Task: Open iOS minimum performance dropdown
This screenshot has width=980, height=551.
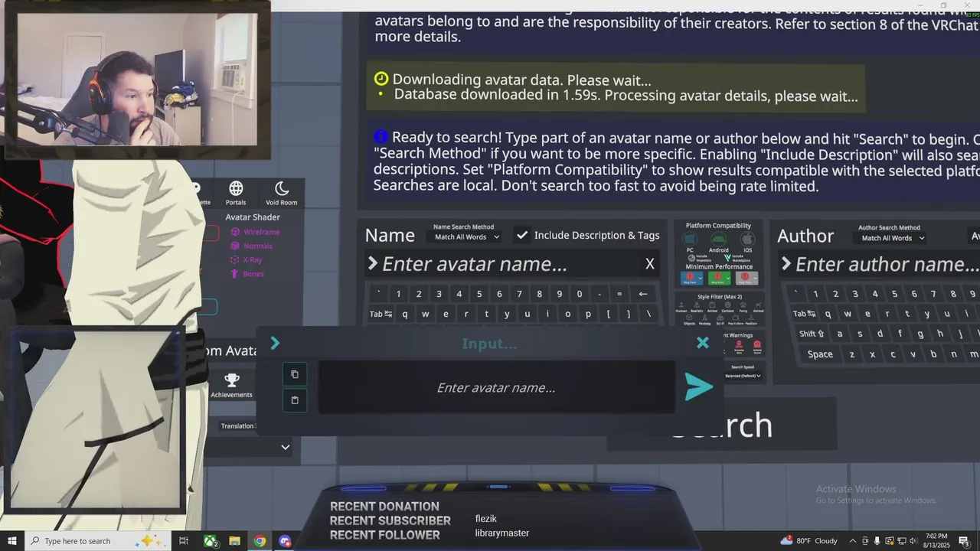Action: tap(746, 278)
